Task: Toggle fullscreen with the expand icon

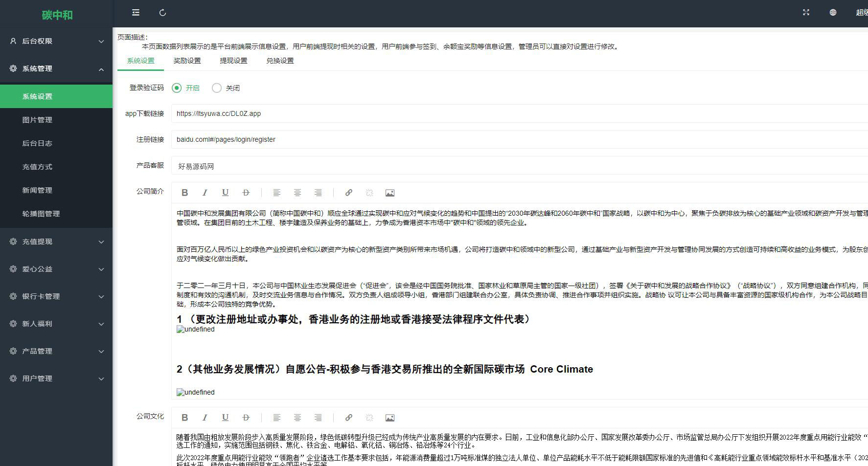Action: coord(806,13)
